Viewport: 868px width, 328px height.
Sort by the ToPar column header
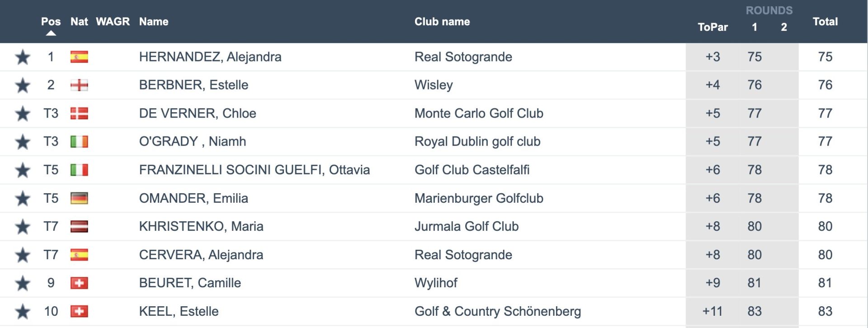tap(712, 27)
